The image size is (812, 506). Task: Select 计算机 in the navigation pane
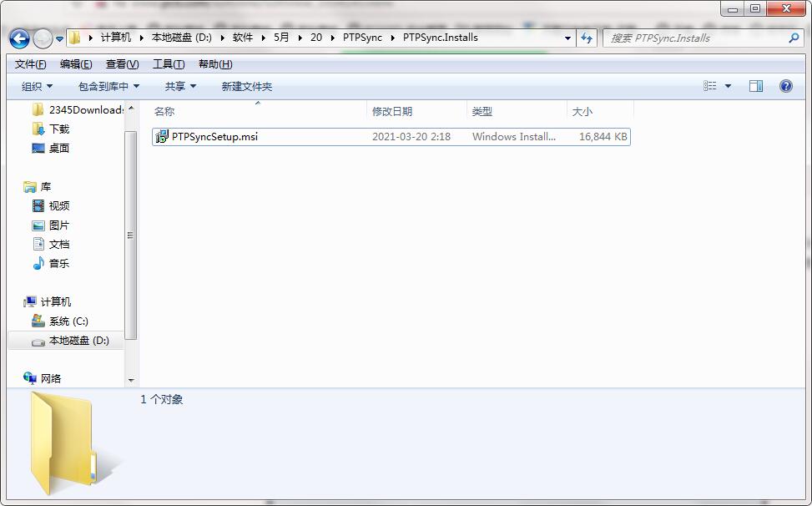[47, 301]
